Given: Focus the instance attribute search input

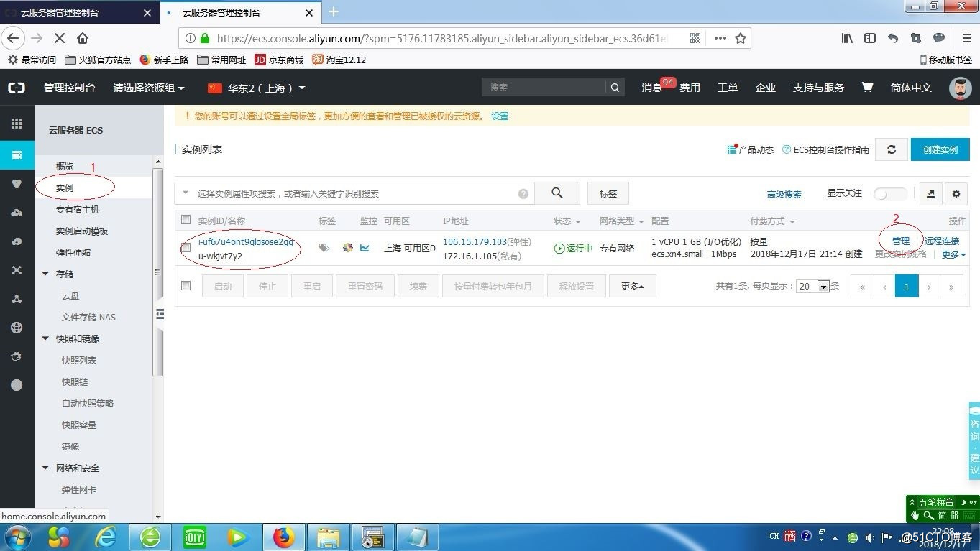Looking at the screenshot, I should pyautogui.click(x=355, y=193).
